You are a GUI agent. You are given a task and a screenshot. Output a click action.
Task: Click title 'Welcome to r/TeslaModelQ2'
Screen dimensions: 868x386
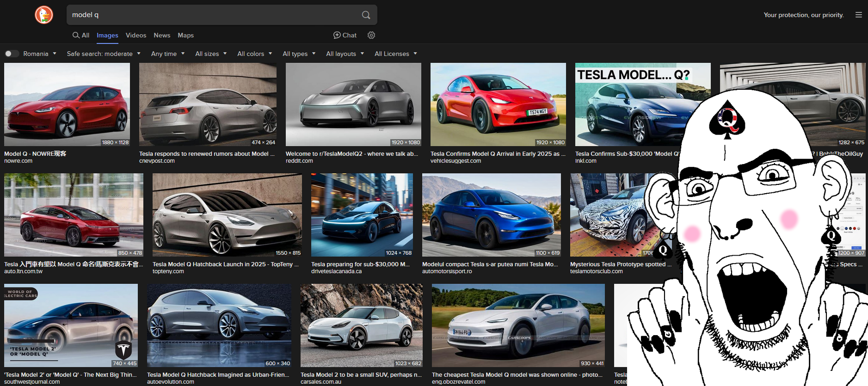click(352, 154)
